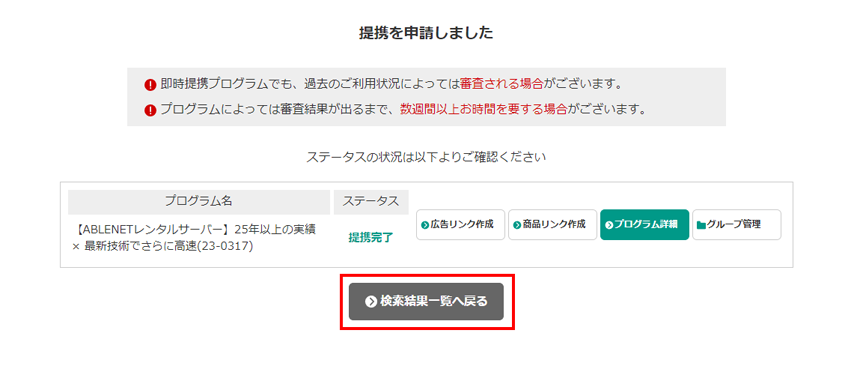Click the circled arrow icon in 検索結果一覧へ戻る
Screen dimensions: 852x372
click(x=371, y=301)
